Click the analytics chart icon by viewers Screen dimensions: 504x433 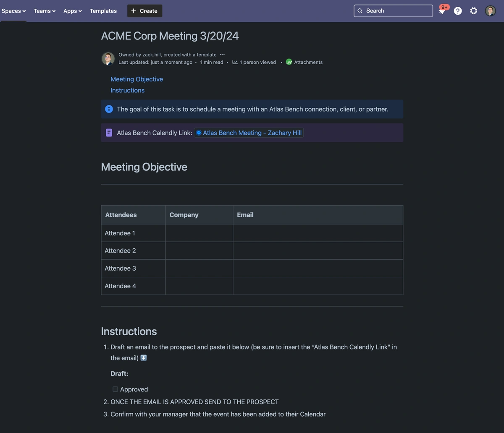235,62
